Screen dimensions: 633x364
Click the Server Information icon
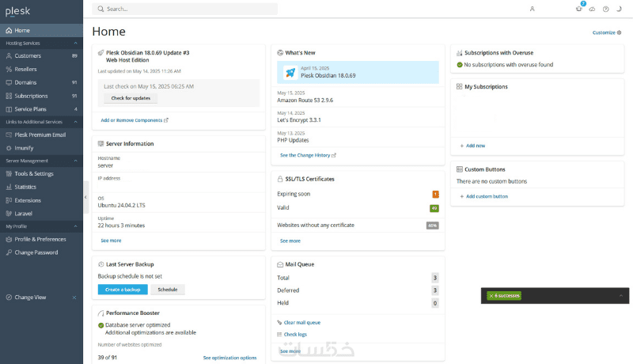(101, 144)
